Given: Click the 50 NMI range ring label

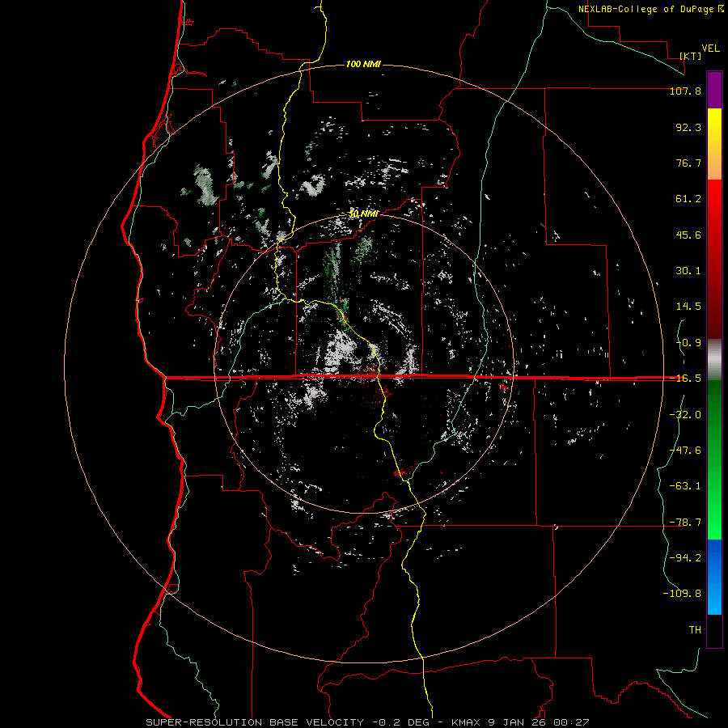Looking at the screenshot, I should (363, 214).
